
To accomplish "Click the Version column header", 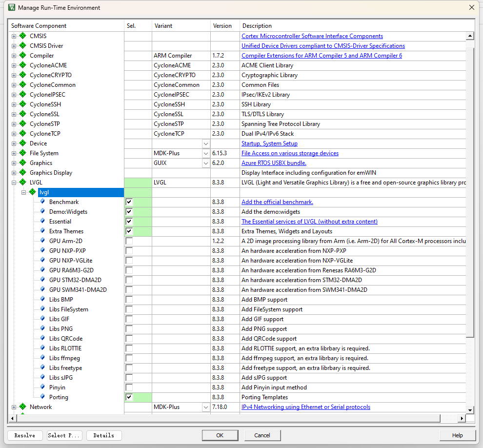I will (x=225, y=26).
